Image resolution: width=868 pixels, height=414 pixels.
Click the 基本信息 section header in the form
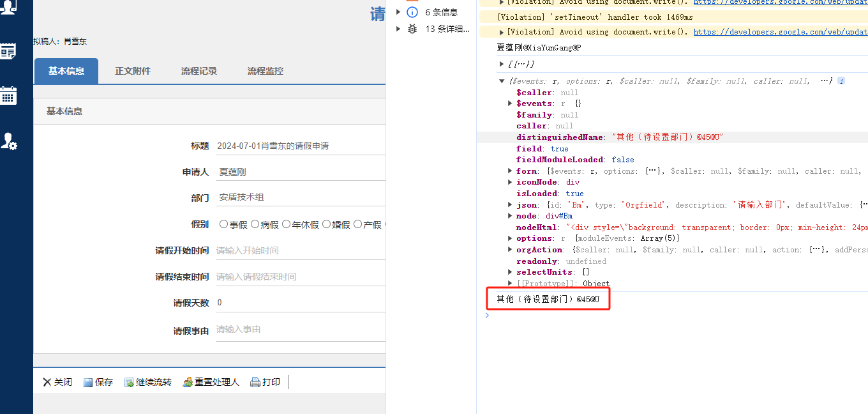(64, 111)
